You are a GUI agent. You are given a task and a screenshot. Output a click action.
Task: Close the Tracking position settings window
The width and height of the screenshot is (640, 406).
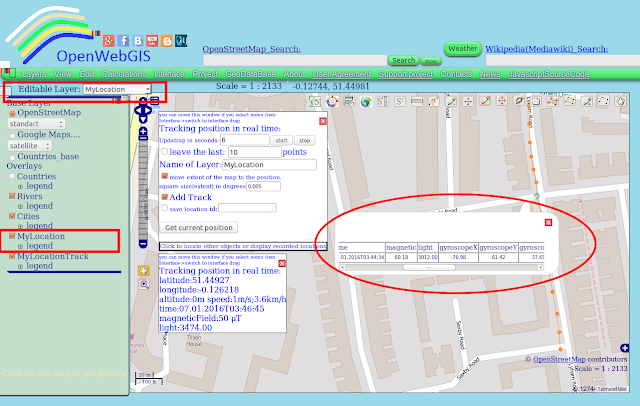(x=322, y=121)
